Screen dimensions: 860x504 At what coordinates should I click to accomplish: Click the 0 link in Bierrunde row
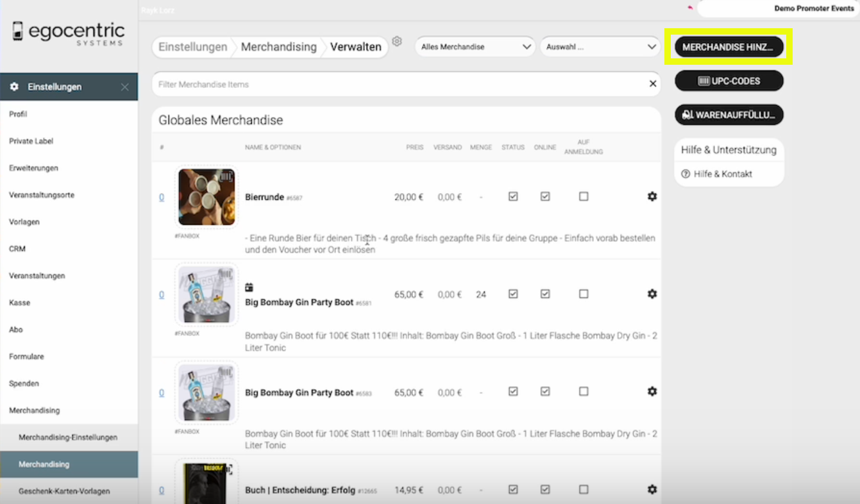pyautogui.click(x=162, y=197)
